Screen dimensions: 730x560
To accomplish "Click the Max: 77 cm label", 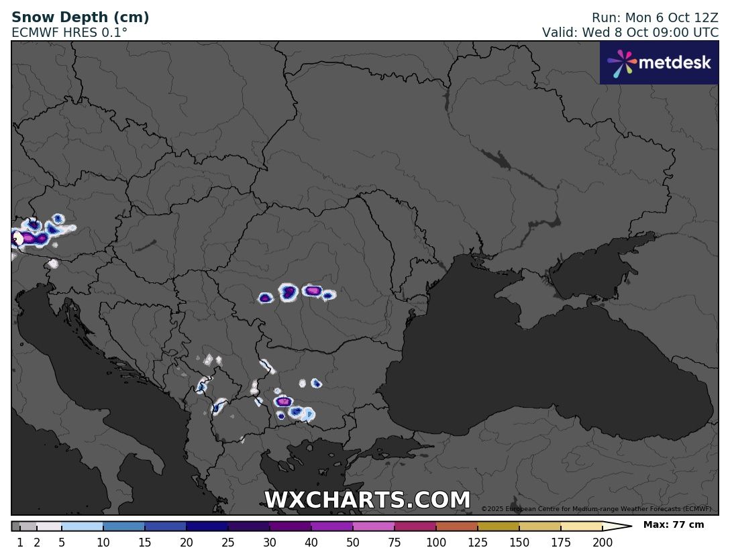I will pyautogui.click(x=674, y=525).
